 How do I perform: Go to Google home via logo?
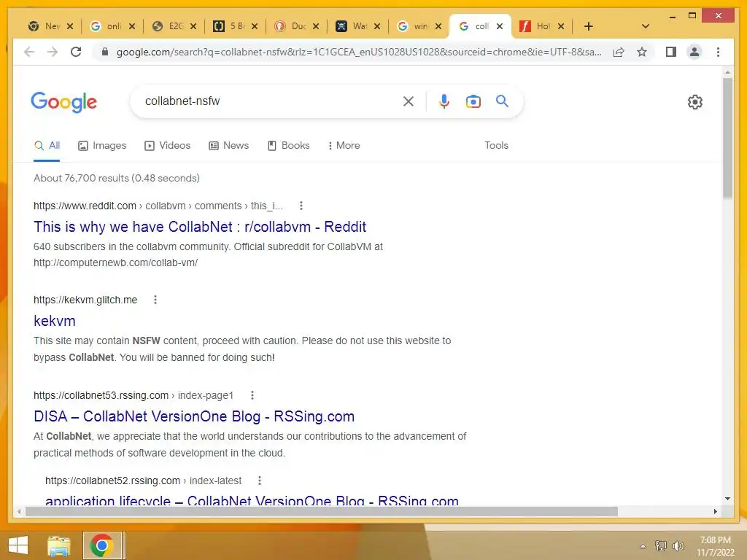(x=64, y=102)
